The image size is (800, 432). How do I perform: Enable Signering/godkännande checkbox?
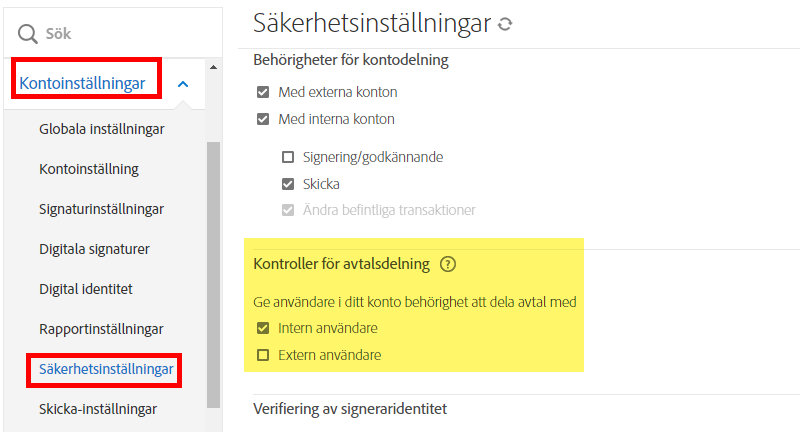(288, 157)
